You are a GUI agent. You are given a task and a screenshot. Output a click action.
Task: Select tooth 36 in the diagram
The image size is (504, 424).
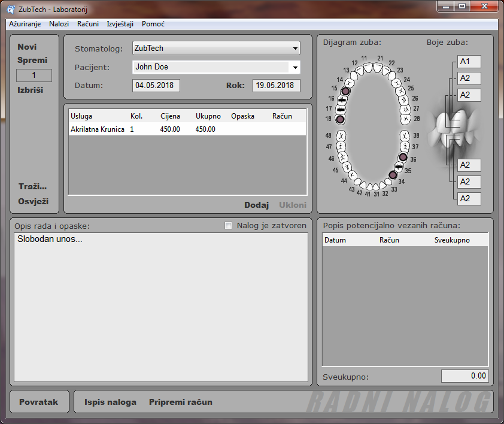click(x=403, y=158)
